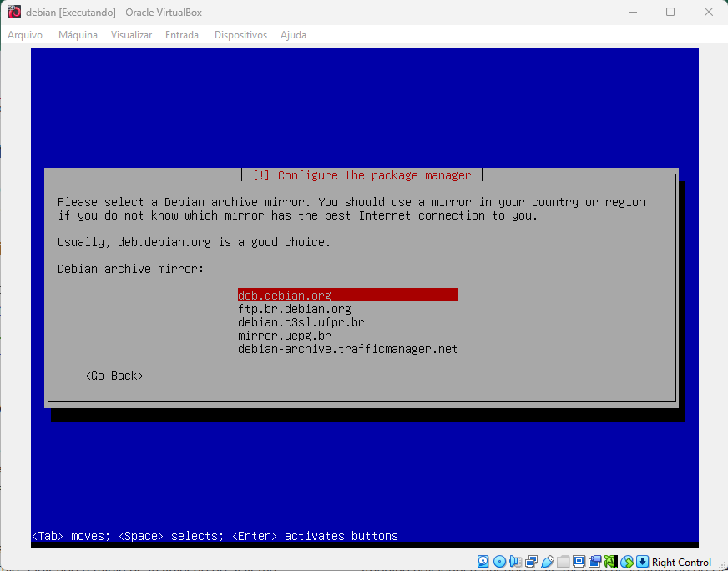Click the keyboard capture arrow icon

coord(643,562)
